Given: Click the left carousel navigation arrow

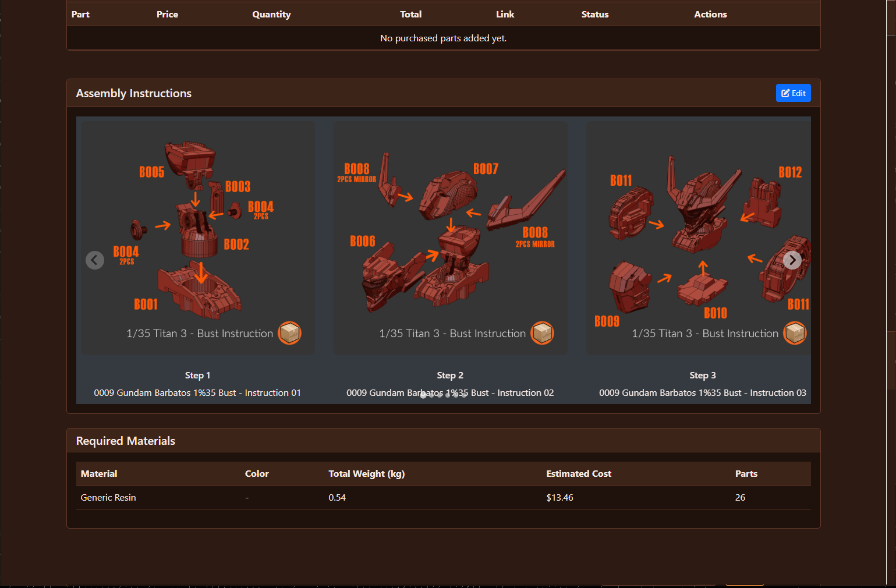Looking at the screenshot, I should coord(95,260).
